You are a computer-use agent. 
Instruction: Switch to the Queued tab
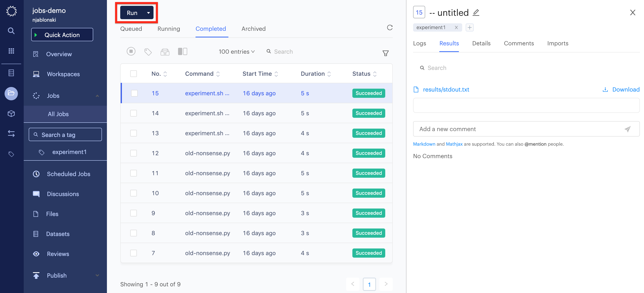(131, 29)
